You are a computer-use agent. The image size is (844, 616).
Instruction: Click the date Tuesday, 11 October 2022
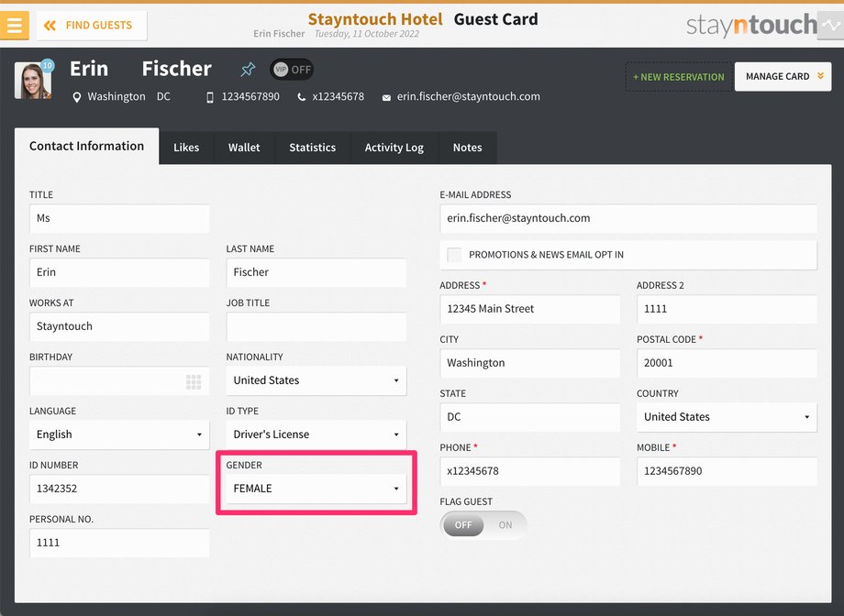[x=367, y=34]
